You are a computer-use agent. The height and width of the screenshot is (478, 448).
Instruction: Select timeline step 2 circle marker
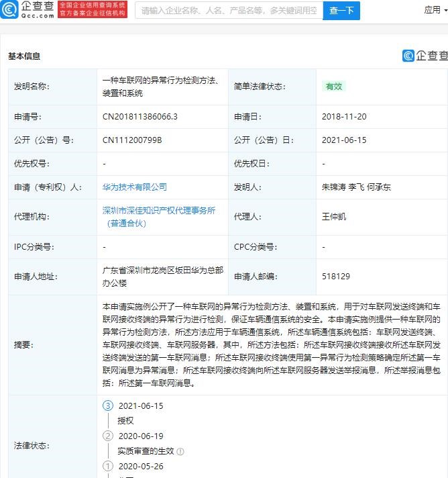[x=108, y=436]
